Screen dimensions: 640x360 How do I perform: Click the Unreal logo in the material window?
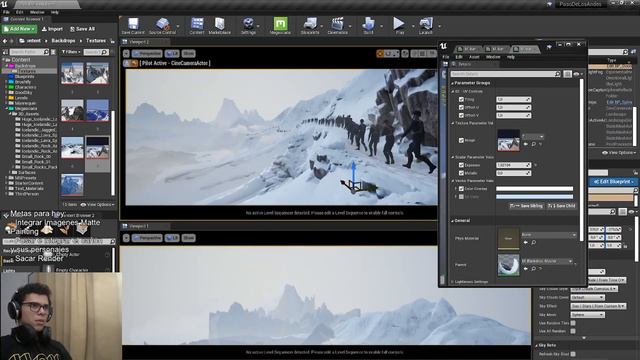coord(444,46)
